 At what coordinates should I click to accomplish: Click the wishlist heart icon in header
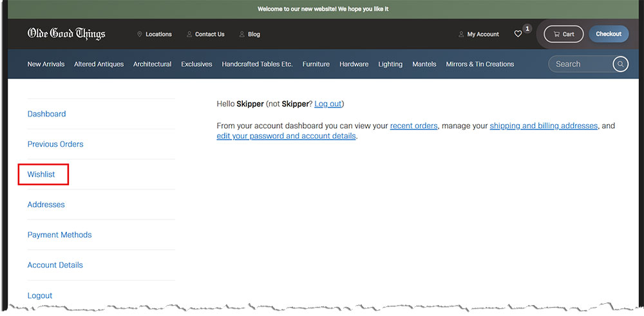click(x=518, y=34)
